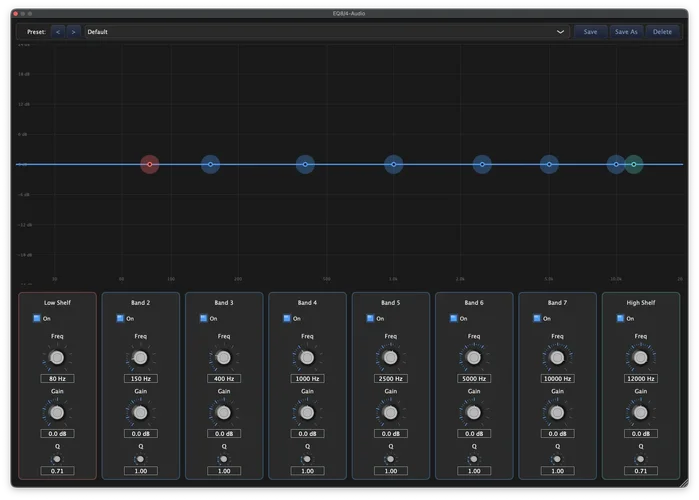Click the 150 Hz frequency field
The image size is (699, 500).
click(x=140, y=378)
